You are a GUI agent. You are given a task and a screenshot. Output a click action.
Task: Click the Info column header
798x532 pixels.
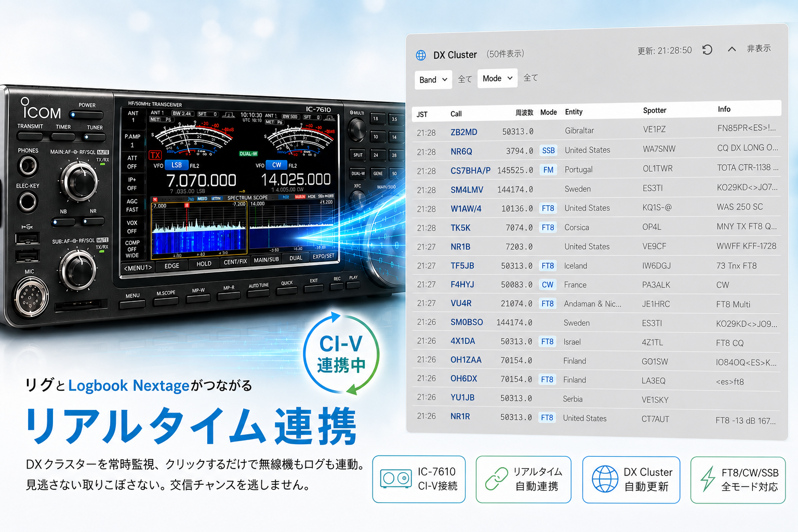[x=724, y=109]
